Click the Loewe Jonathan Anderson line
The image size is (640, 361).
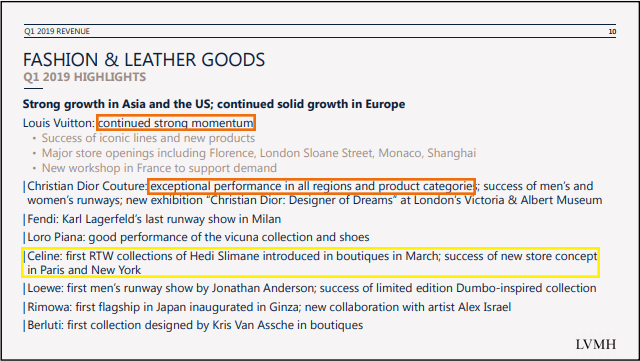[312, 288]
